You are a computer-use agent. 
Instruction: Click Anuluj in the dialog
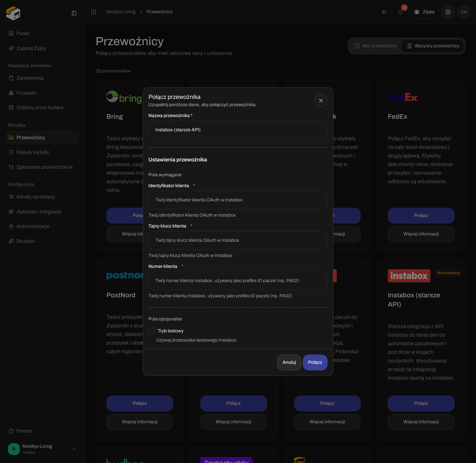tap(289, 362)
